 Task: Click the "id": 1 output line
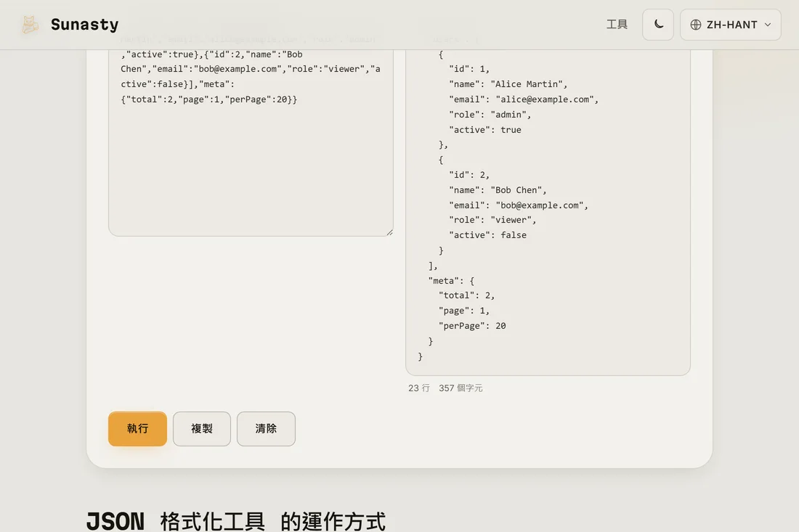pos(469,69)
